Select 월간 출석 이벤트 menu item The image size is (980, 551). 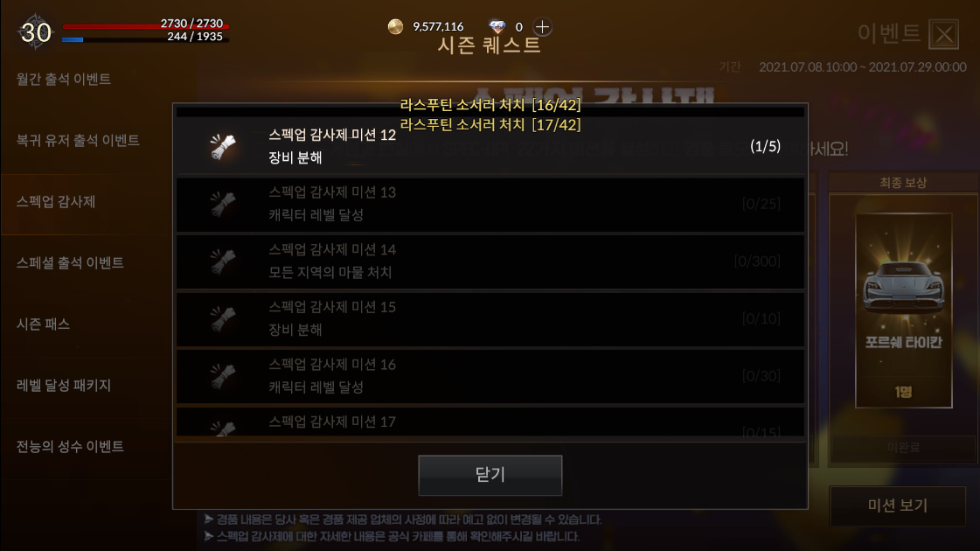[x=64, y=79]
